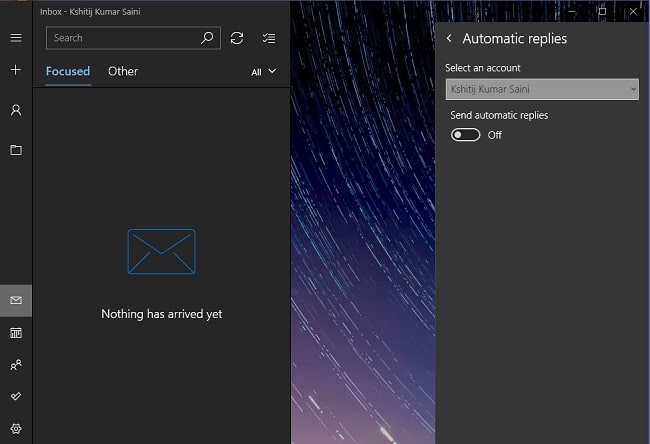
Task: Click the 'Nothing has arrived yet' text
Action: coord(162,314)
